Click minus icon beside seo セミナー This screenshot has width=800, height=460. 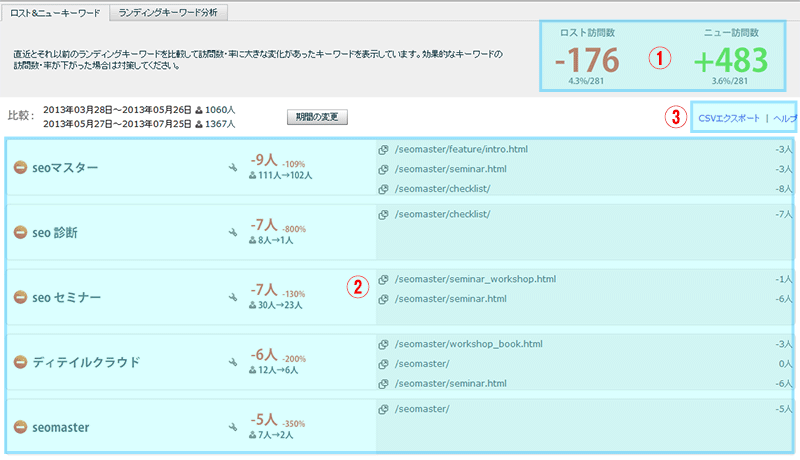[20, 297]
